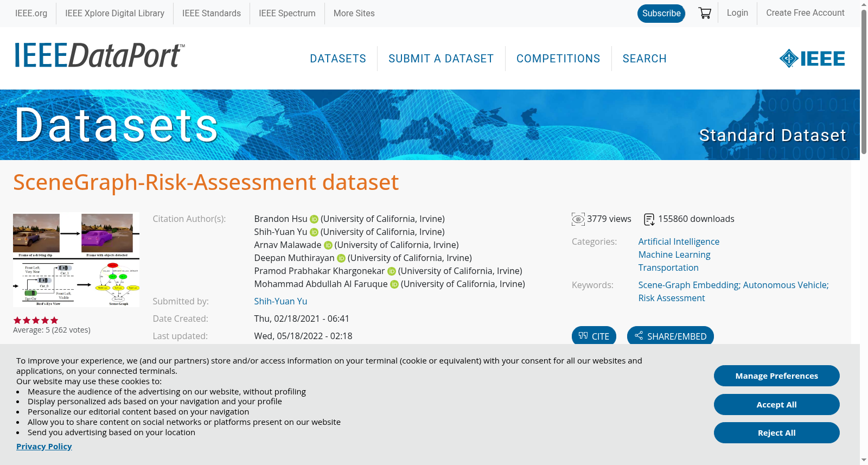Click the IEEE DataPort logo
Screen dimensions: 868x465
coord(99,55)
